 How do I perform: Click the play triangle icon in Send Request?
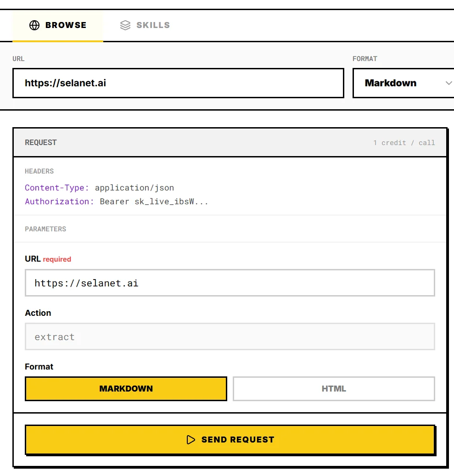pyautogui.click(x=191, y=440)
